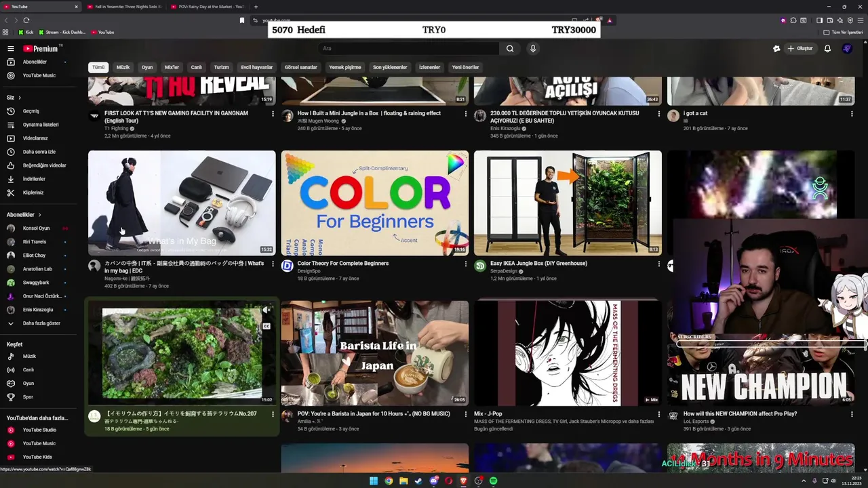Open the browser hamburger menu

point(861,20)
